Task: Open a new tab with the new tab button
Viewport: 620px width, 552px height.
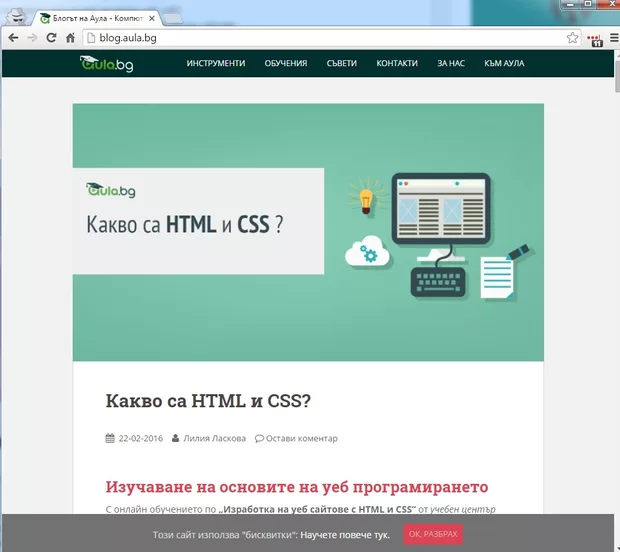Action: click(x=172, y=18)
